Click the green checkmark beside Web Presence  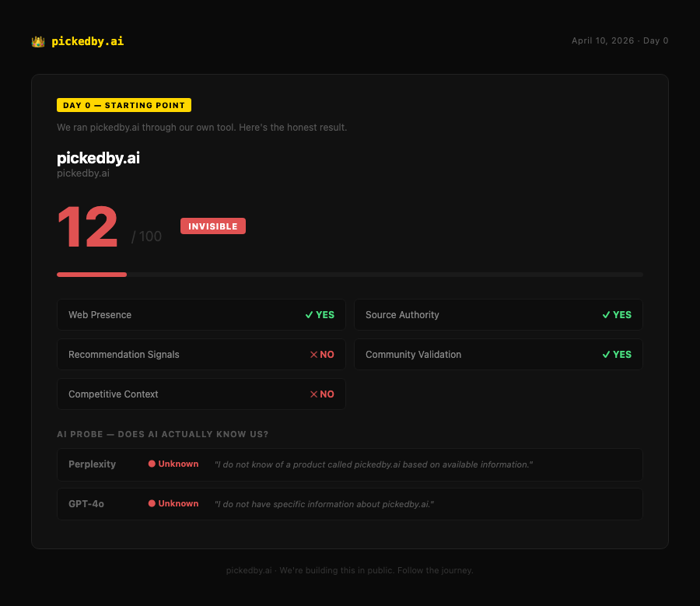click(x=309, y=314)
